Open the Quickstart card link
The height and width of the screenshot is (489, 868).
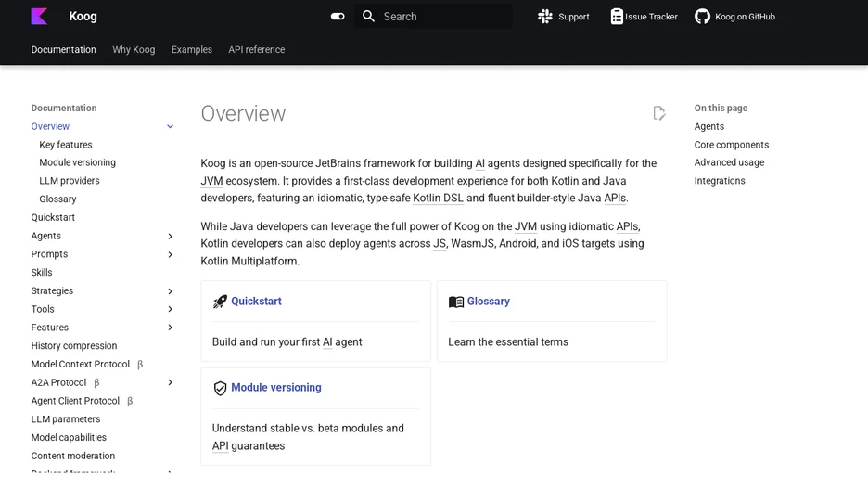click(256, 301)
